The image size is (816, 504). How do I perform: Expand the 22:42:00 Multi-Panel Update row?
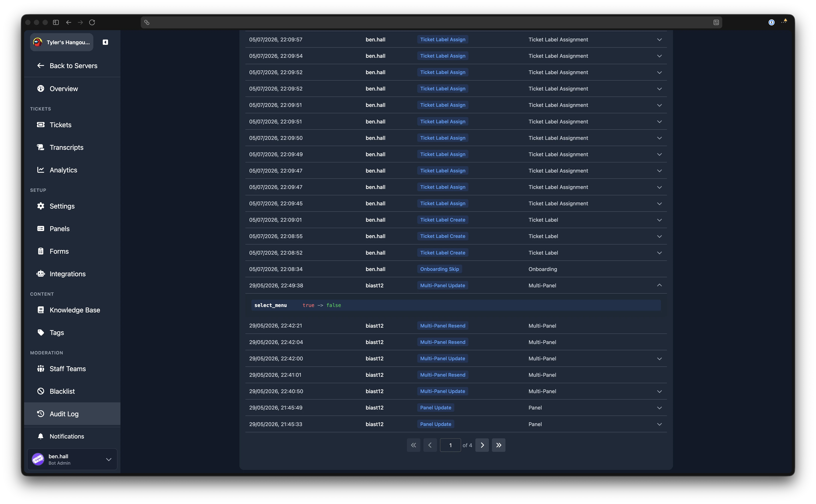coord(659,359)
